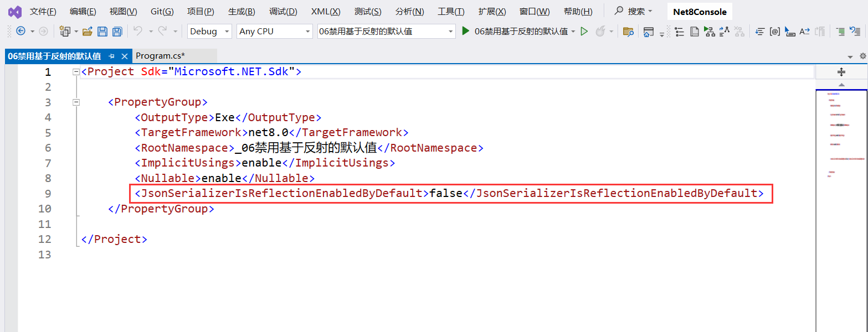The width and height of the screenshot is (868, 332).
Task: Click the greyed-out document lines toolbar icon
Action: click(x=820, y=32)
